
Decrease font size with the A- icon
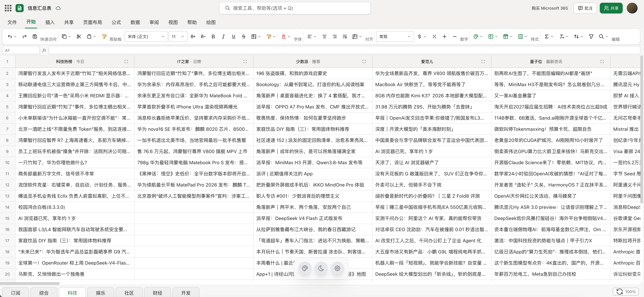tap(203, 36)
